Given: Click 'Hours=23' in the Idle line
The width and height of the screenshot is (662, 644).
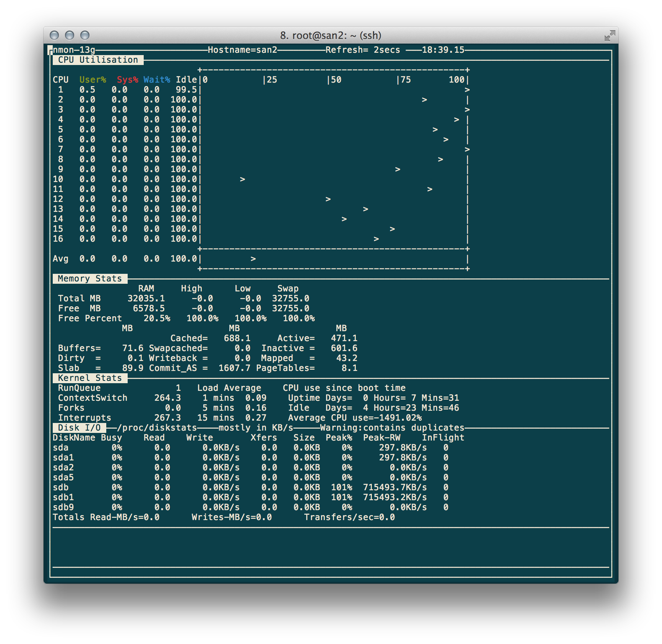Looking at the screenshot, I should (x=395, y=408).
